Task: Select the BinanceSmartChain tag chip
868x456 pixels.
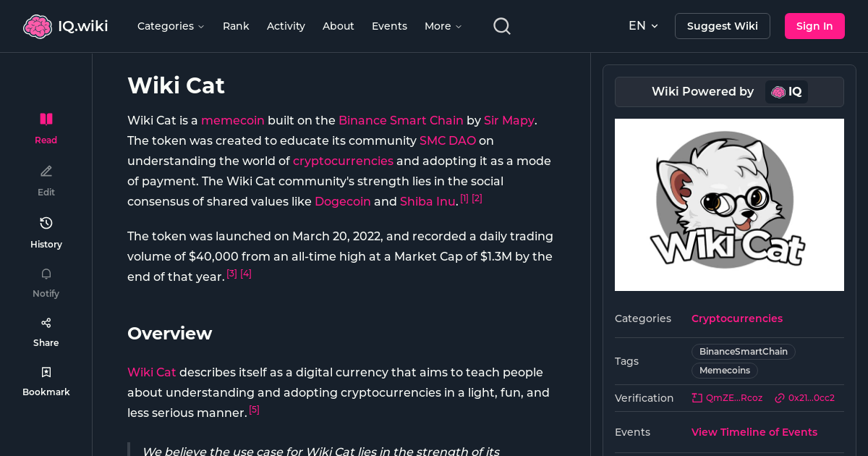Action: tap(743, 351)
